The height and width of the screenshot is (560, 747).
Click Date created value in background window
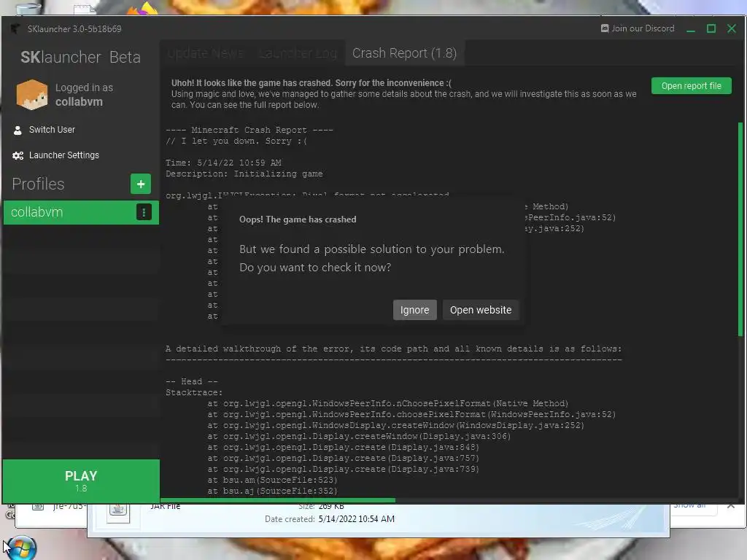[x=356, y=519]
